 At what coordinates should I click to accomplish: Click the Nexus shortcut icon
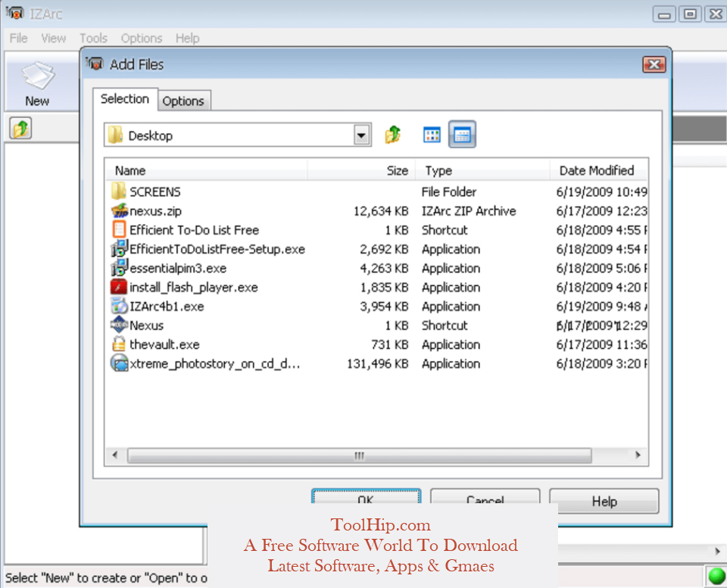[119, 325]
